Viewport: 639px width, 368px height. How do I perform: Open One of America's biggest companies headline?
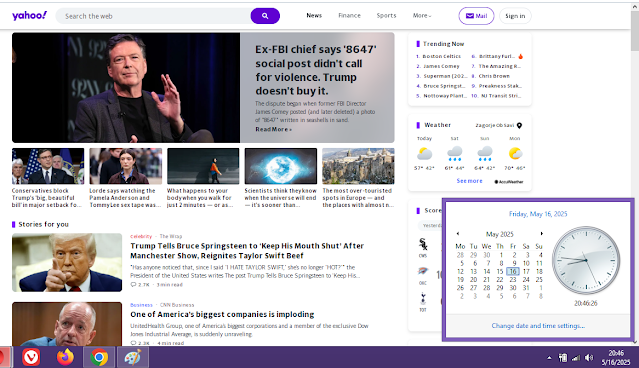click(x=222, y=314)
